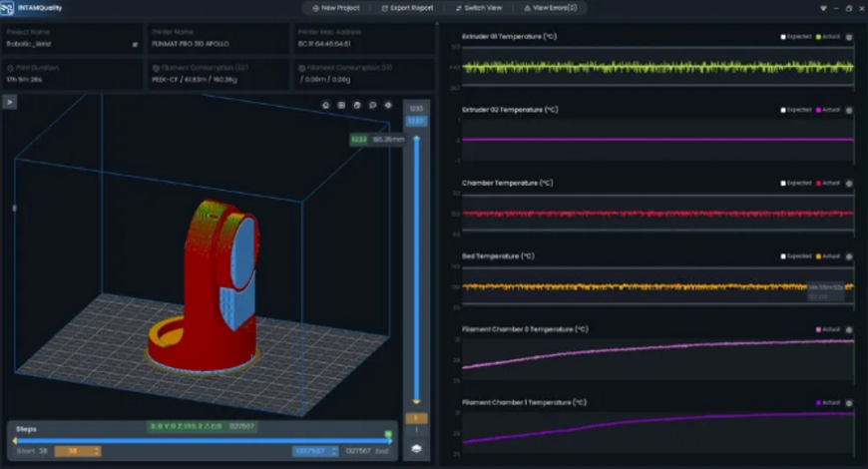Toggle Actual legend on Filament Chamber 1 chart
The height and width of the screenshot is (469, 868).
point(827,402)
